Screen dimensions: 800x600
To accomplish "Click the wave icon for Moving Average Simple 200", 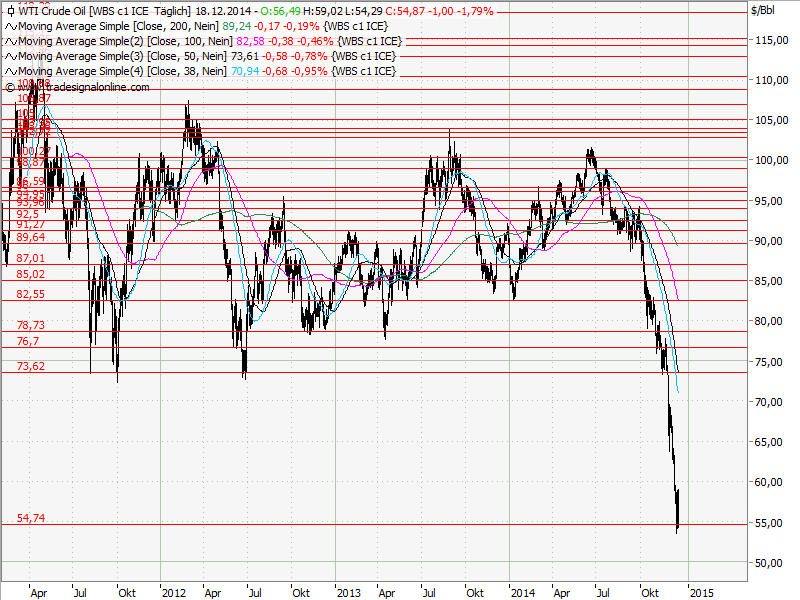I will [10, 28].
